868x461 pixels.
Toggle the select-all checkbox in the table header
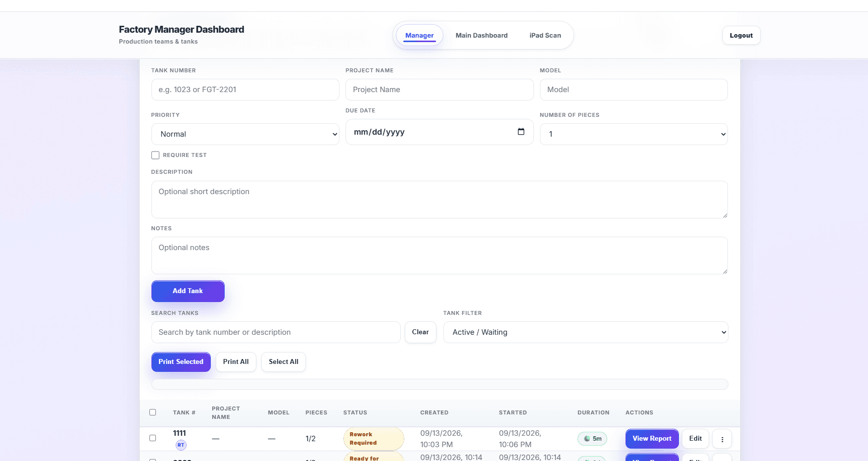[x=153, y=412]
